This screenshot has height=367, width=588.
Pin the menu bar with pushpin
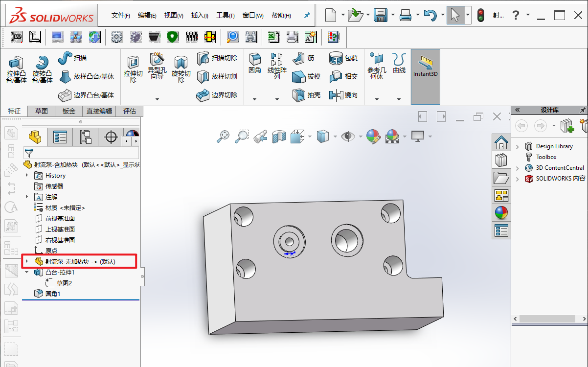tap(307, 16)
